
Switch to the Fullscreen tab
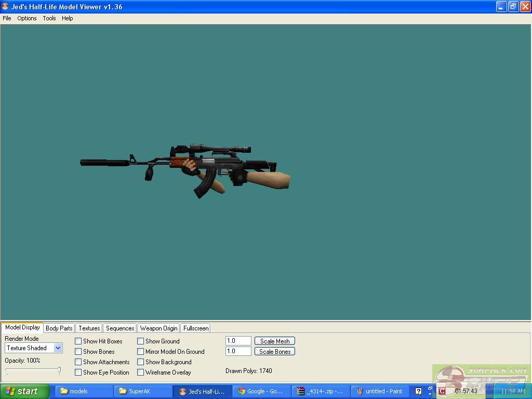tap(196, 328)
